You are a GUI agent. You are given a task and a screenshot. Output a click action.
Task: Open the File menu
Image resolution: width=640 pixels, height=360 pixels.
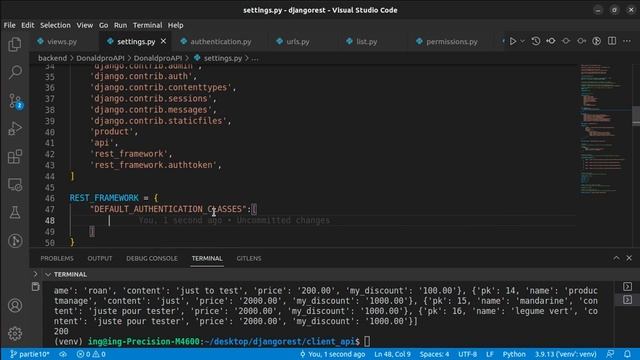pos(9,25)
